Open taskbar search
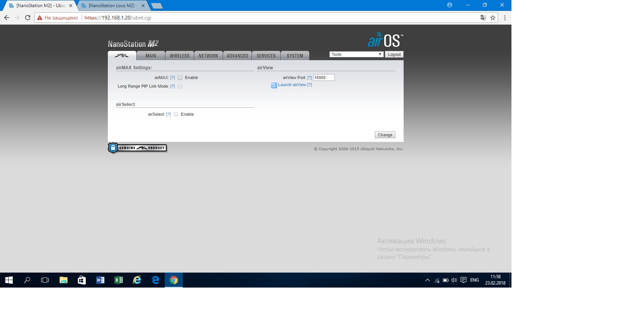Viewport: 644px width, 328px height. pos(27,280)
